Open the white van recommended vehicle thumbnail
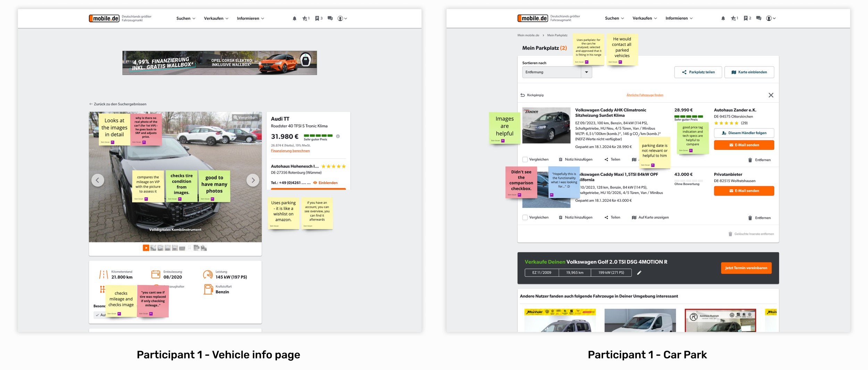Image resolution: width=868 pixels, height=370 pixels. (640, 320)
